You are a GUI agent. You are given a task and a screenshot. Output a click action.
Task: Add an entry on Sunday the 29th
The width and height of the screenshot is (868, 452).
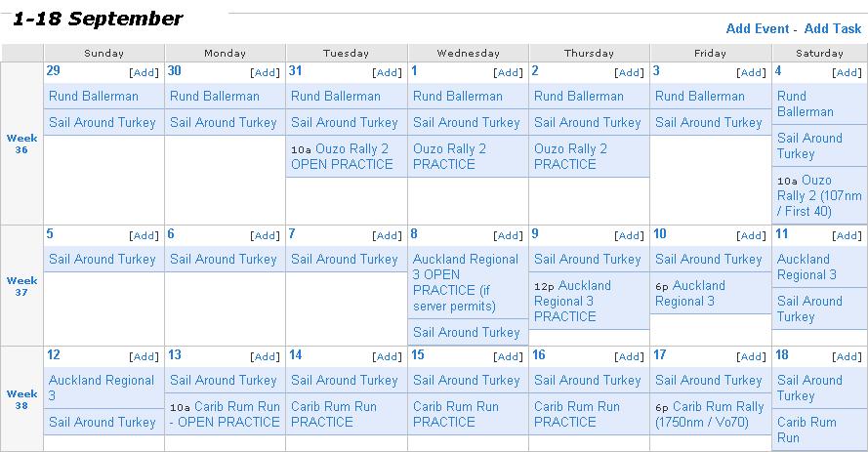point(144,72)
